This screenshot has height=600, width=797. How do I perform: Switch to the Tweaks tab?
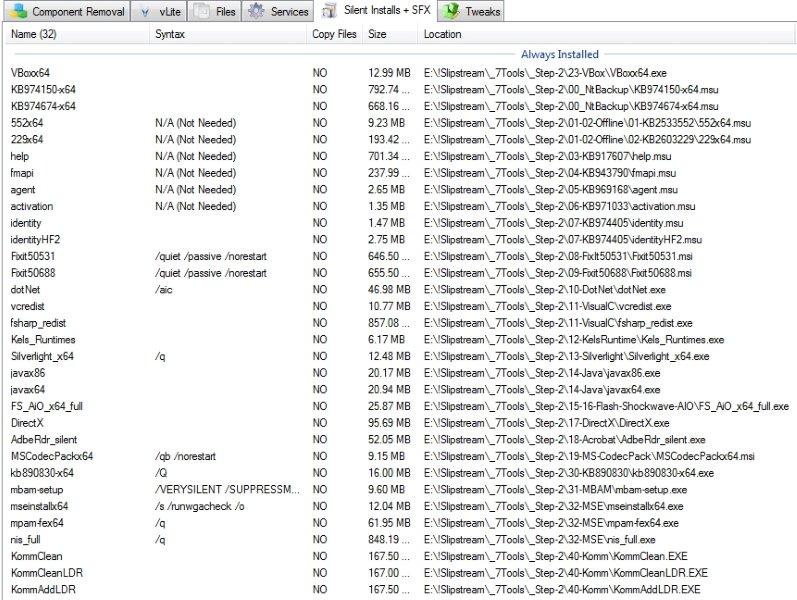[x=481, y=12]
